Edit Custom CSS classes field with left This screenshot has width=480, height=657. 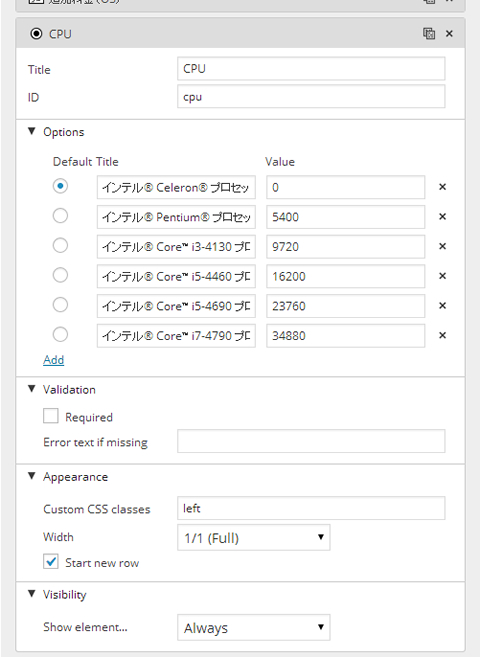click(311, 508)
